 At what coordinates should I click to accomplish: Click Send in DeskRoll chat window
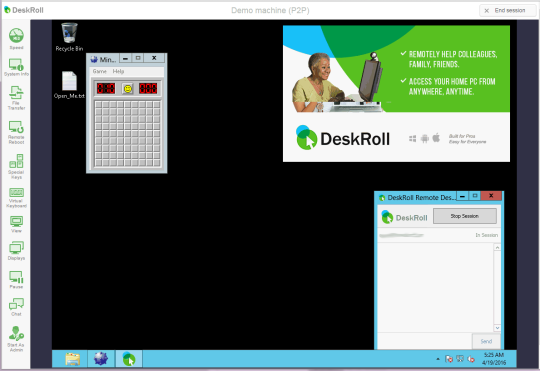(x=486, y=341)
